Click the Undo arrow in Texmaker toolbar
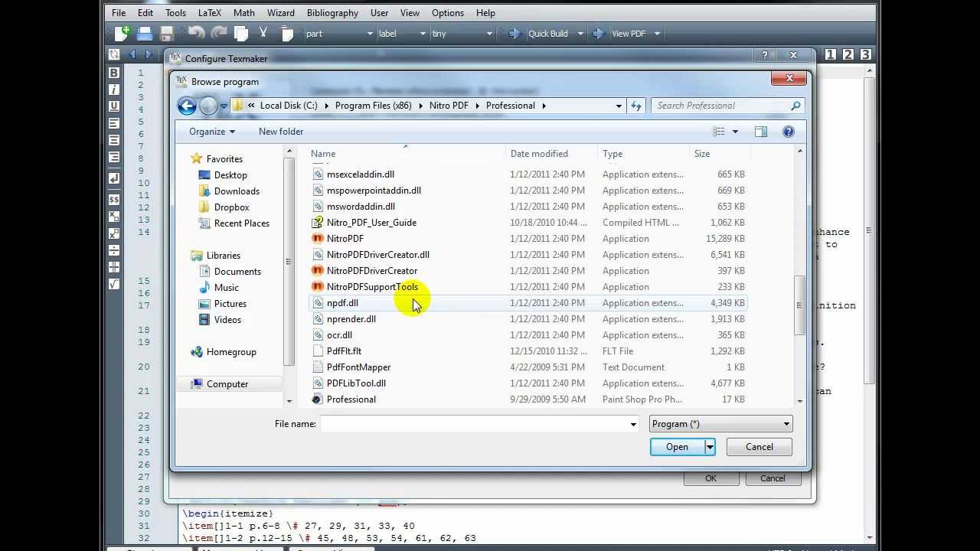The height and width of the screenshot is (551, 980). 196,33
